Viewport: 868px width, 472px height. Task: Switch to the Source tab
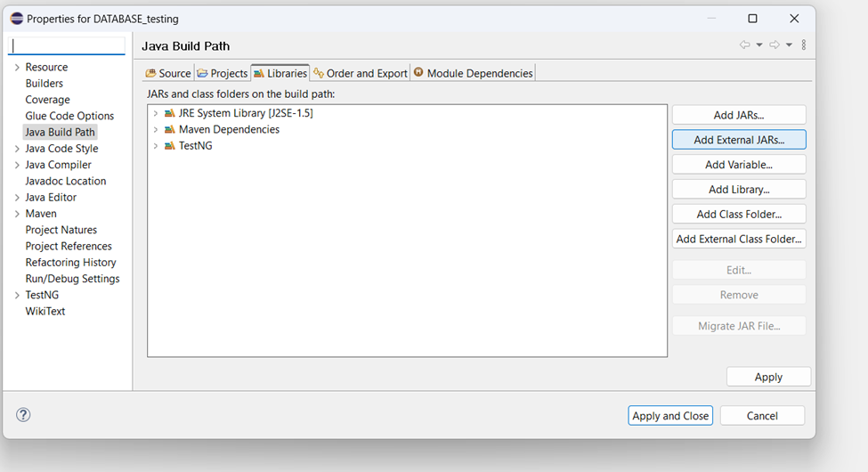point(168,73)
